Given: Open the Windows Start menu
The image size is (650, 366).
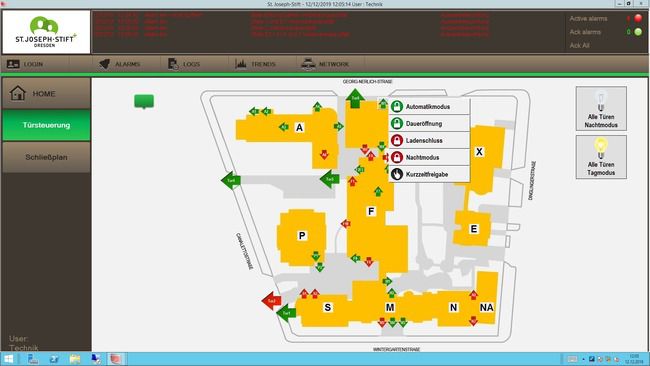Looking at the screenshot, I should (8, 359).
